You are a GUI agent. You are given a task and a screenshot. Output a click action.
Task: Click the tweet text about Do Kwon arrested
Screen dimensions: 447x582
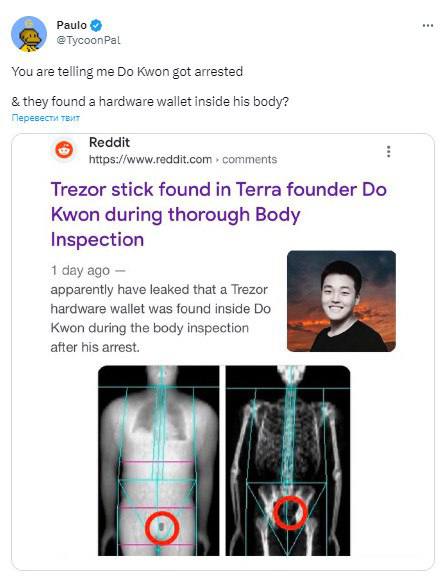pyautogui.click(x=127, y=71)
